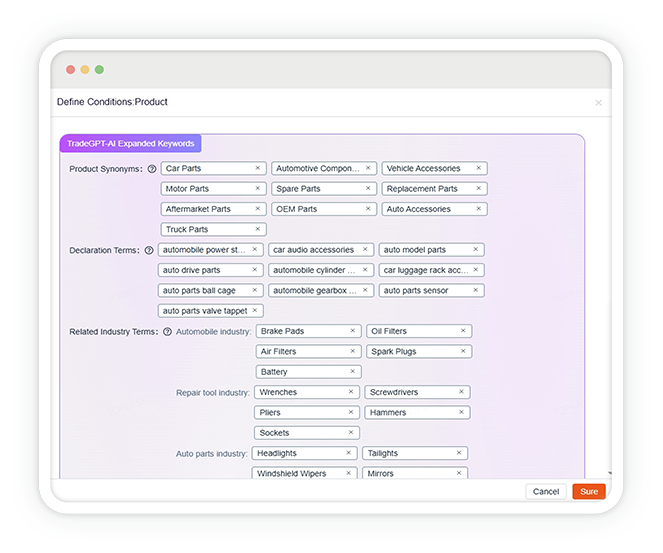The image size is (663, 553).
Task: Remove the Battery tag
Action: pos(353,371)
